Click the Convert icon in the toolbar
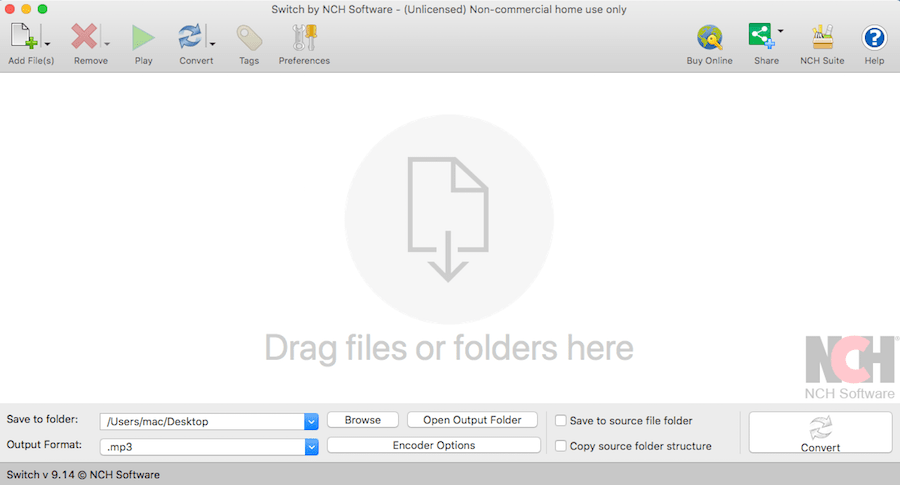The height and width of the screenshot is (485, 900). point(190,37)
